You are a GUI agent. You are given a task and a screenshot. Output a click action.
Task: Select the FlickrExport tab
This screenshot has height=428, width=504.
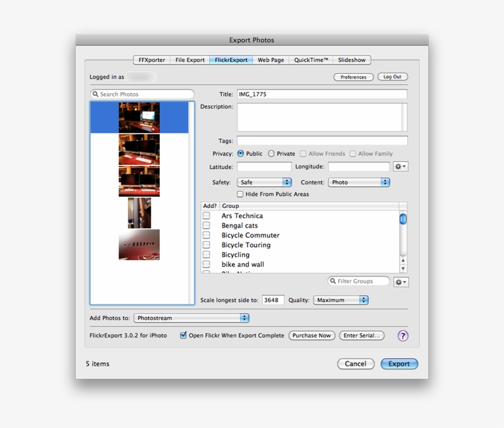tap(231, 60)
